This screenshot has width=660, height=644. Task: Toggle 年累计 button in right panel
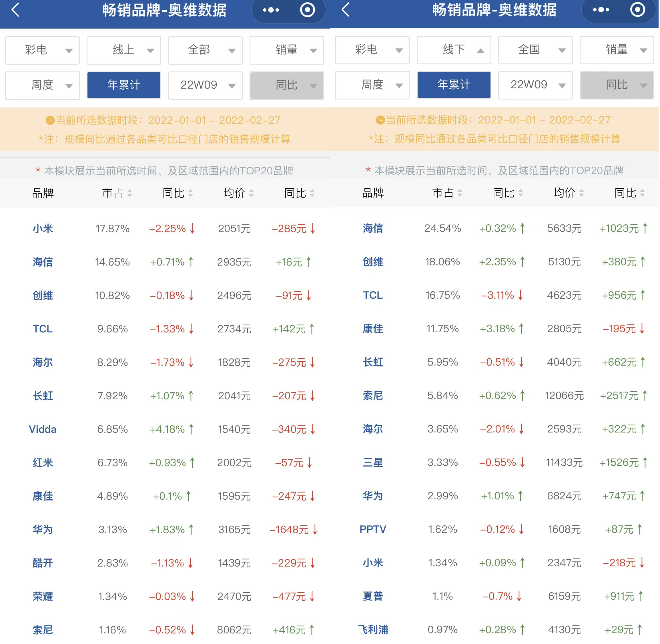(454, 85)
